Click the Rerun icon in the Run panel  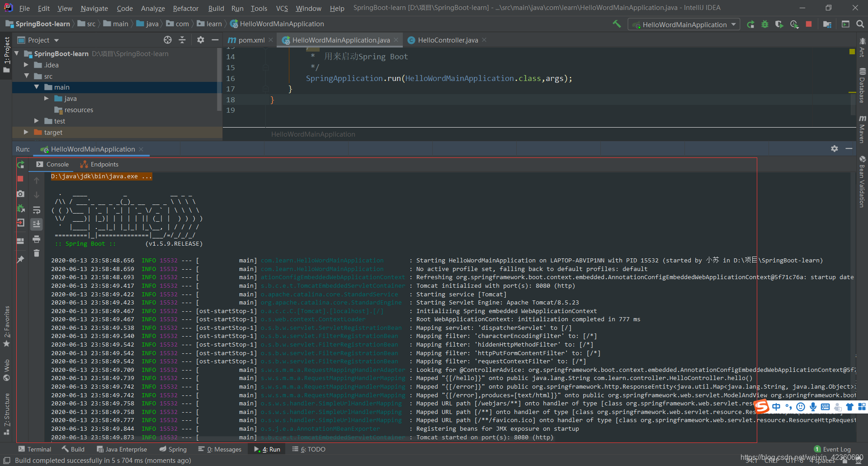point(21,165)
